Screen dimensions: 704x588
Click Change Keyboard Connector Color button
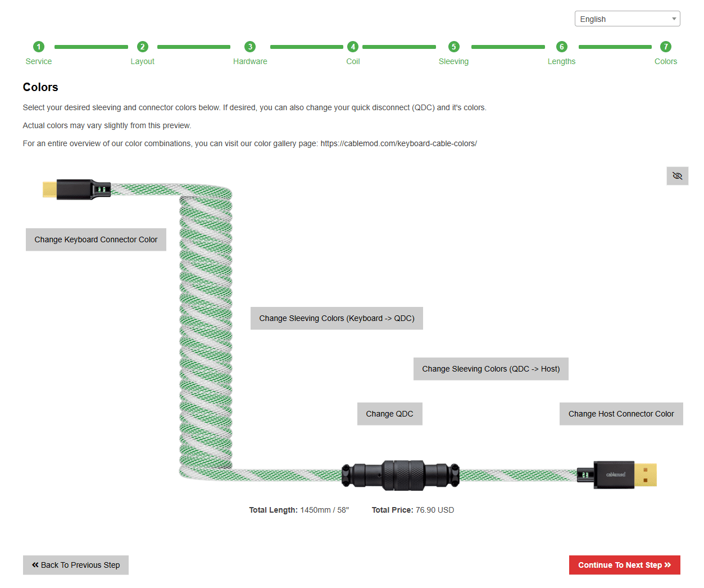(x=96, y=239)
